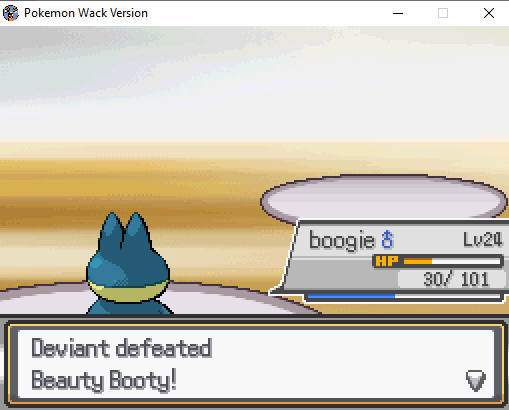Click the male gender symbol beside boogie
509x410 pixels.
[x=387, y=239]
